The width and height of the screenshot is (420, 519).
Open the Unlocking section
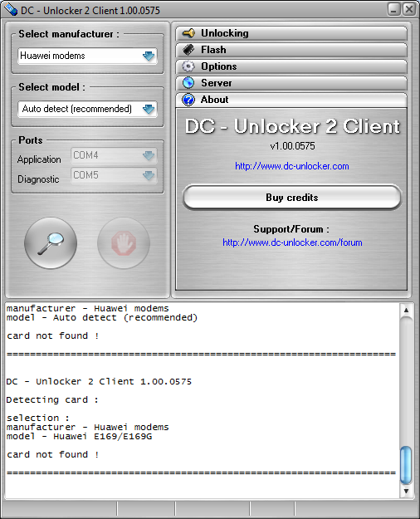(291, 33)
